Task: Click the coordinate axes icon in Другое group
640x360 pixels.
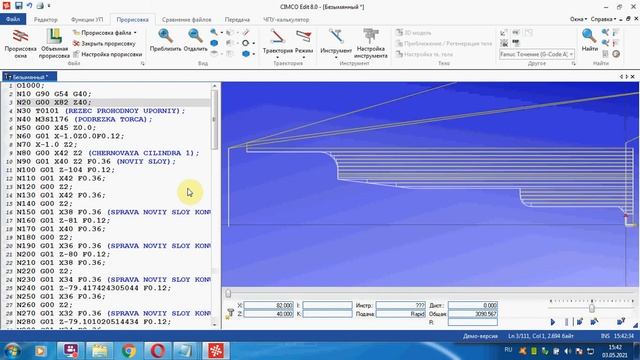Action: (504, 33)
